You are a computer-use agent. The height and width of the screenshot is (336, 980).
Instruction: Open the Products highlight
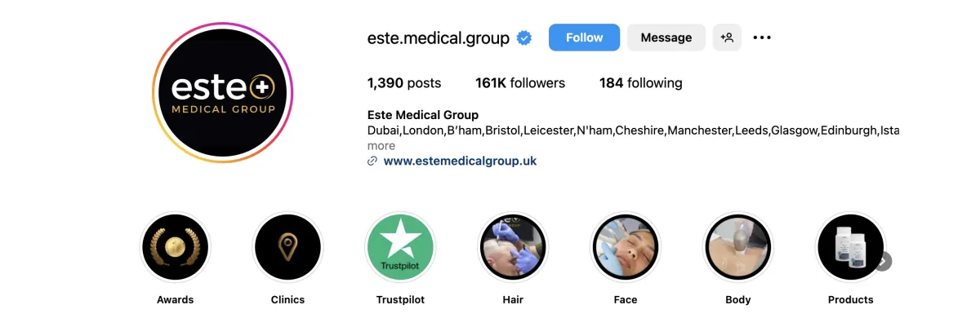[x=851, y=247]
